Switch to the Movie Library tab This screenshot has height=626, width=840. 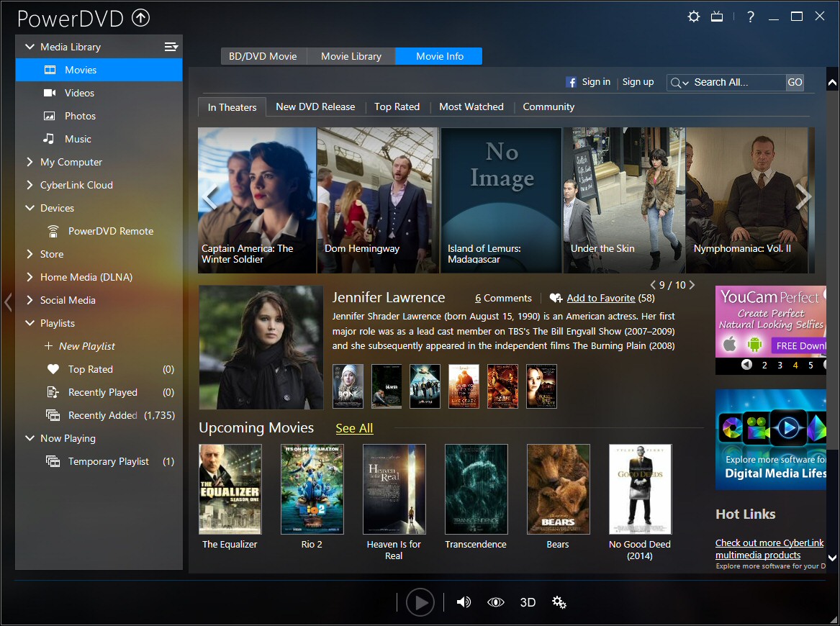(351, 56)
